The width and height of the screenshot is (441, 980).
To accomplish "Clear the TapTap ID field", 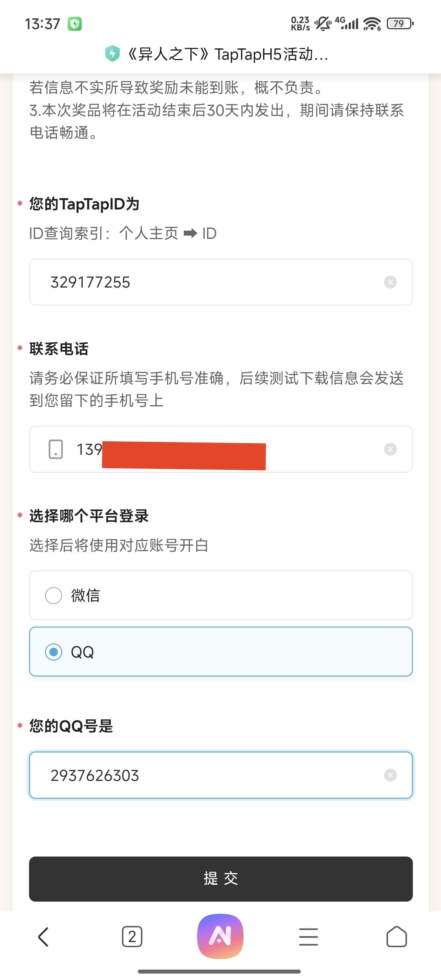I will click(390, 282).
